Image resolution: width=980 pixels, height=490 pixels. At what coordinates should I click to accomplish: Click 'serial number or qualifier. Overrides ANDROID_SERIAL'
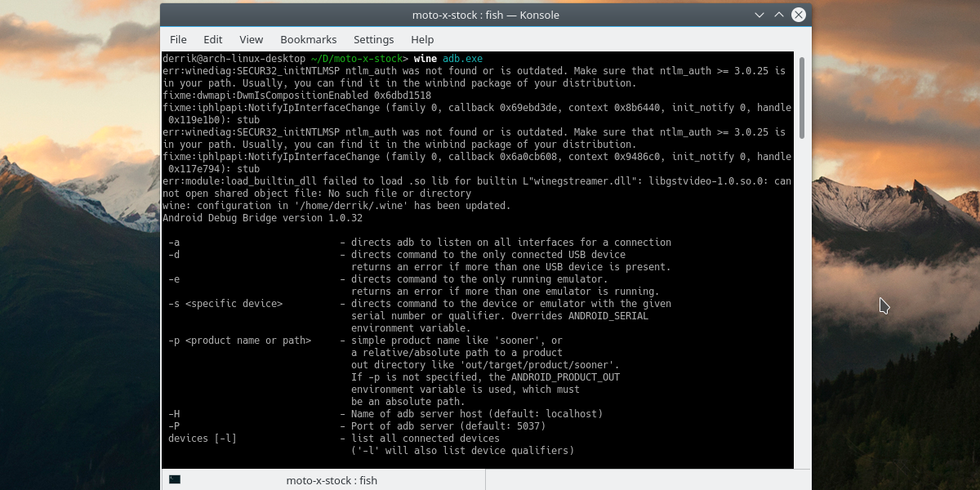click(x=500, y=316)
